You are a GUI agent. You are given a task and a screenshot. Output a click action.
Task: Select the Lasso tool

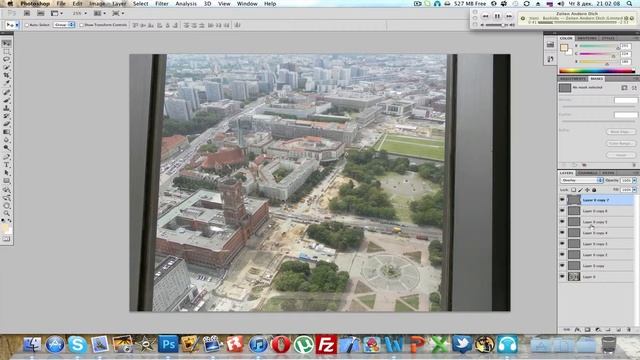tap(7, 60)
